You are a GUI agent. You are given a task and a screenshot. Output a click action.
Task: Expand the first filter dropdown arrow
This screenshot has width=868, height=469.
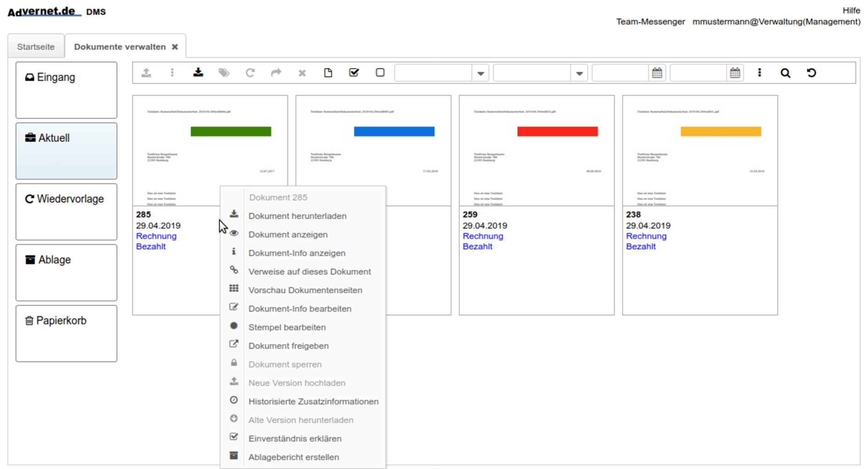480,73
